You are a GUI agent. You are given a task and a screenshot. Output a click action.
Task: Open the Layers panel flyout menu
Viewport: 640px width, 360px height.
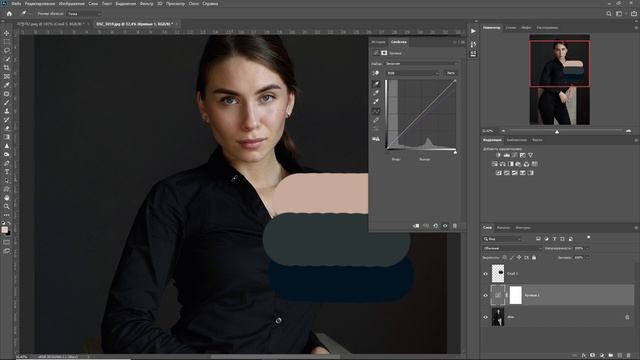[636, 228]
